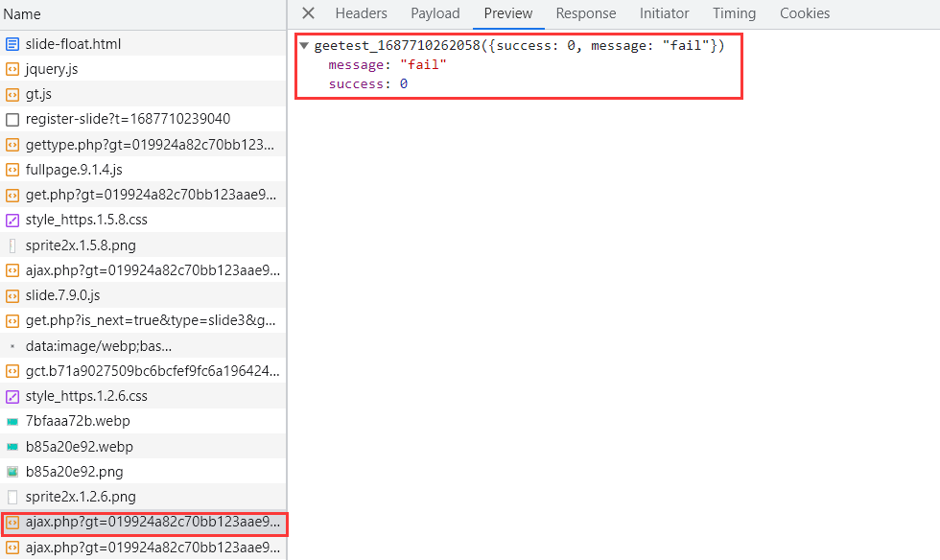Image resolution: width=940 pixels, height=560 pixels.
Task: Click the register-slide request icon
Action: point(12,120)
